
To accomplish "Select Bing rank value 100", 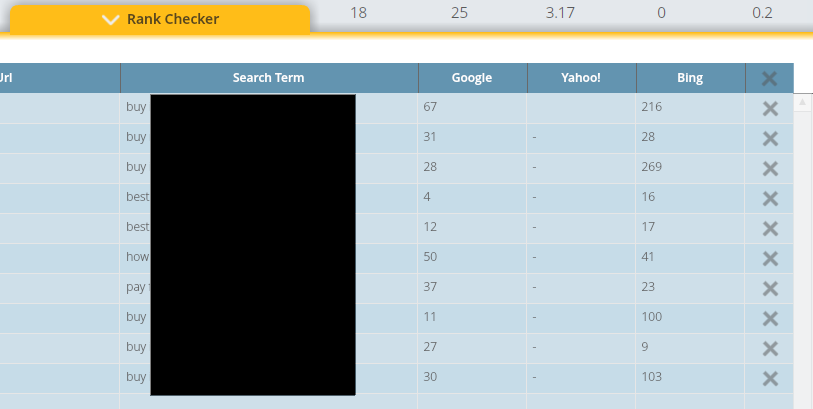I will coord(651,317).
